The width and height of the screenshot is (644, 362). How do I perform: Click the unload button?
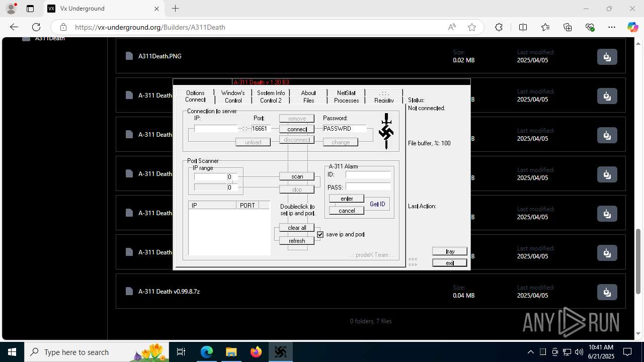253,142
